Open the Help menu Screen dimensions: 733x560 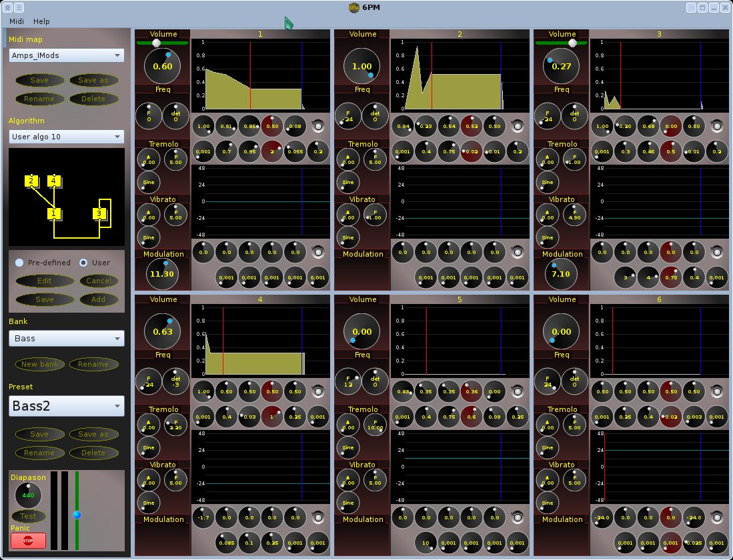coord(41,21)
